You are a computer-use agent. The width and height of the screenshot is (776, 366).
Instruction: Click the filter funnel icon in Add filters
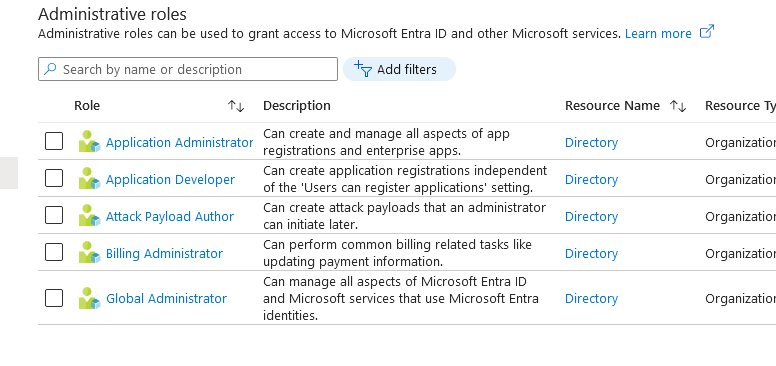(363, 69)
